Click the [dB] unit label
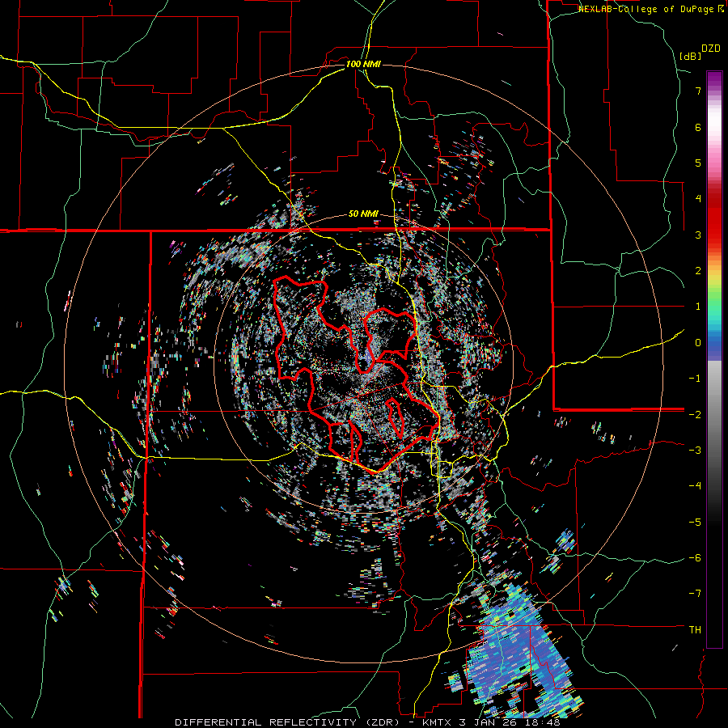This screenshot has height=728, width=728. (690, 57)
